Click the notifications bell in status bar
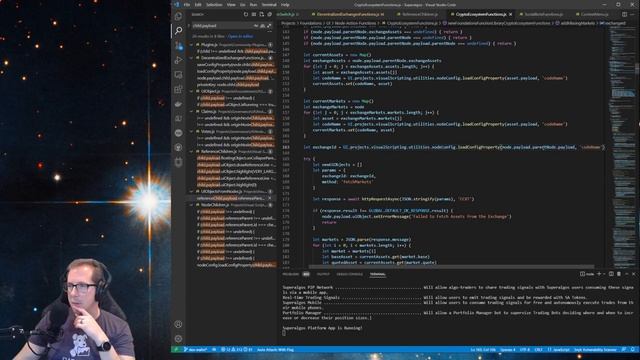Viewport: 640px width, 360px height. (x=633, y=350)
